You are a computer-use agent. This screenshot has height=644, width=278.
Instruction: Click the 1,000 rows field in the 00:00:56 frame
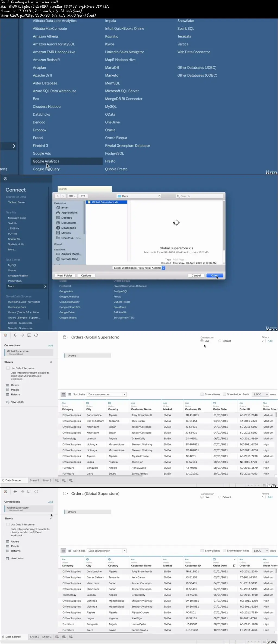pos(260,394)
